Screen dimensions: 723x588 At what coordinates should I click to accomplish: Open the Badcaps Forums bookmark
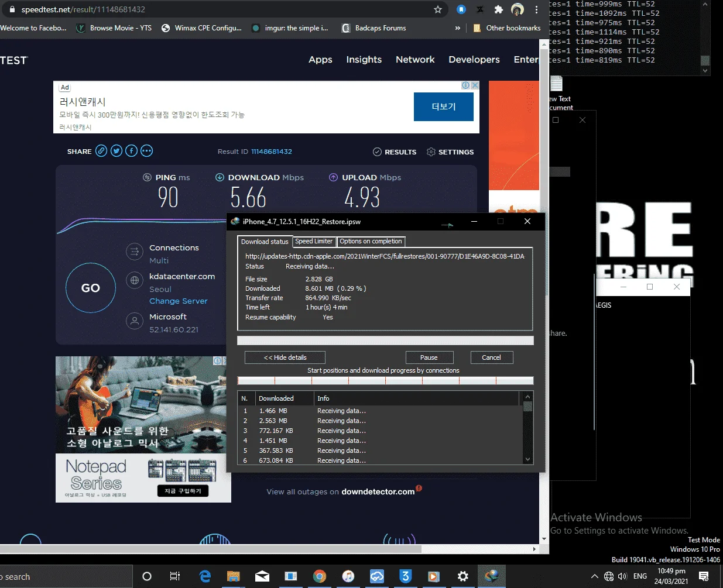(374, 27)
